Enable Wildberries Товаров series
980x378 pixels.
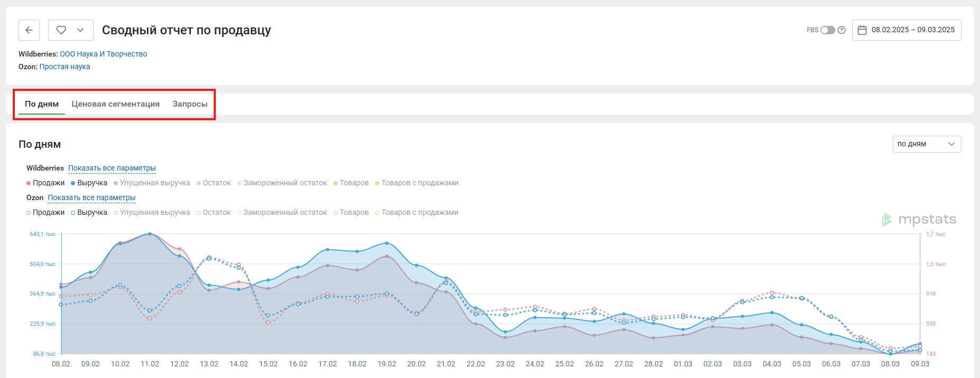(x=351, y=183)
